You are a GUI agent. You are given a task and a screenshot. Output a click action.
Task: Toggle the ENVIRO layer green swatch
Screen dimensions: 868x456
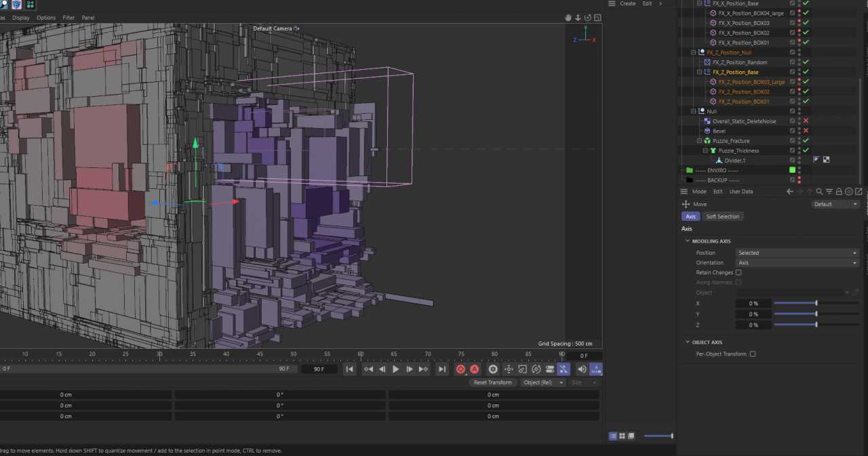pos(792,170)
